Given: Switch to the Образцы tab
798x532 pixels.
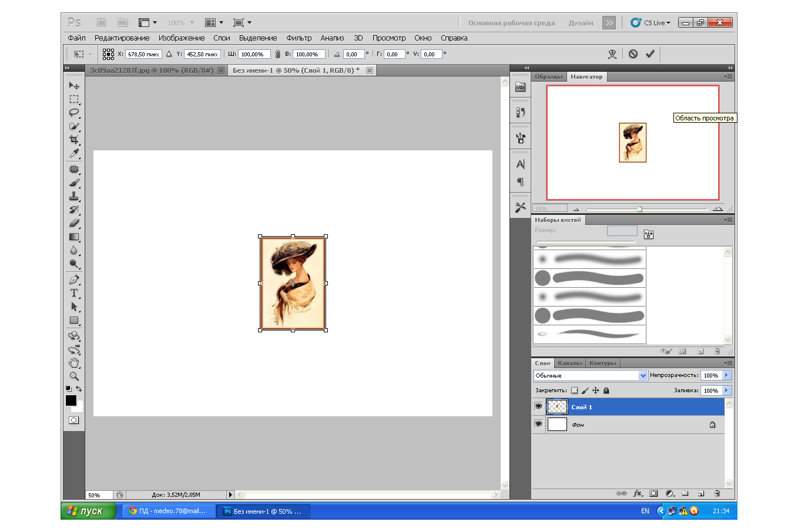Looking at the screenshot, I should click(x=549, y=76).
